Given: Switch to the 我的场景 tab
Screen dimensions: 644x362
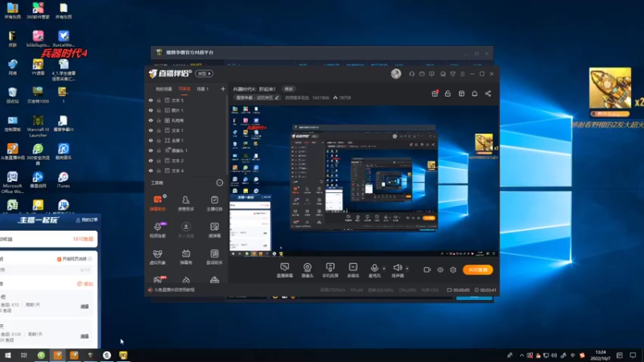Looking at the screenshot, I should pos(163,89).
